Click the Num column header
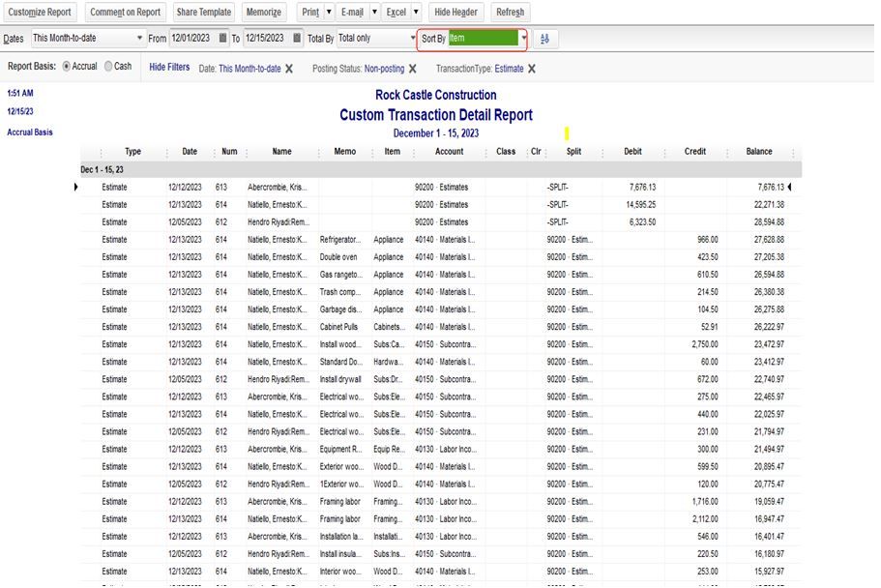The height and width of the screenshot is (588, 881). click(229, 152)
